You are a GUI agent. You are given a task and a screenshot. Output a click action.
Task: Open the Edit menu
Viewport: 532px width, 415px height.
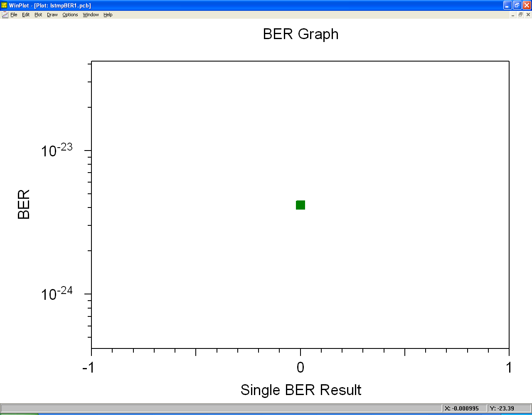click(26, 15)
